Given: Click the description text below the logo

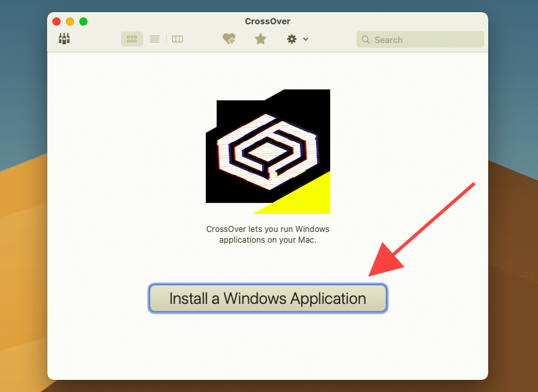Looking at the screenshot, I should pyautogui.click(x=268, y=234).
